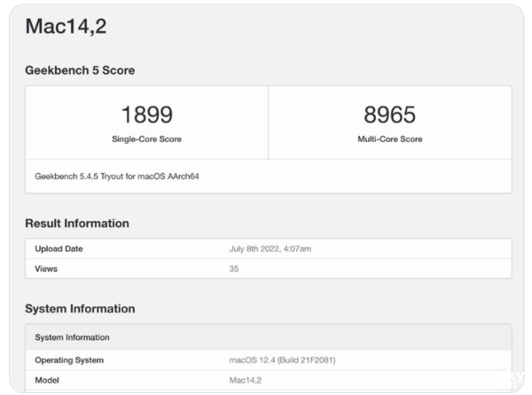Click the System Information table header
The width and height of the screenshot is (532, 395).
pos(73,337)
